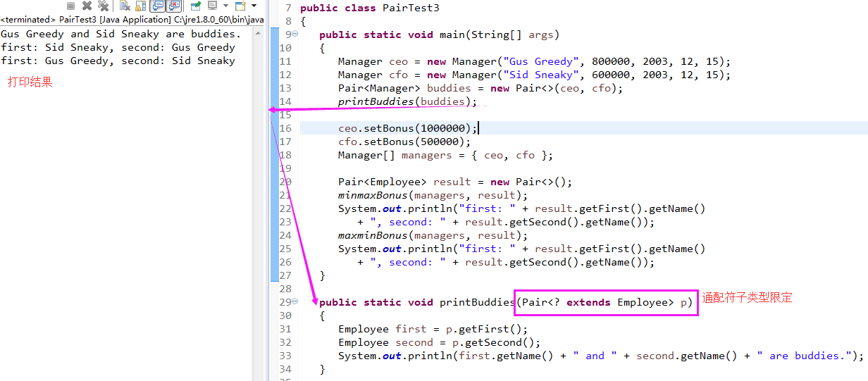Screen dimensions: 868x381
Task: Click line number 16 in editor gutter
Action: pyautogui.click(x=285, y=128)
